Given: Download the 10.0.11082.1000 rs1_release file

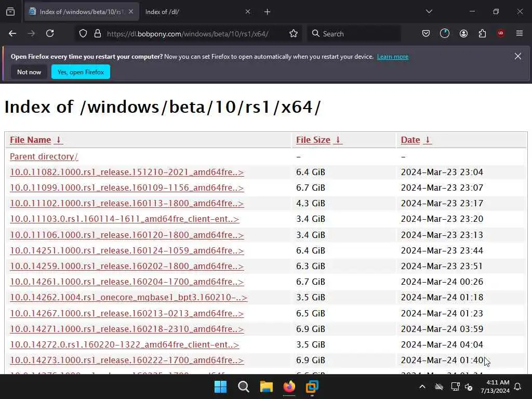Looking at the screenshot, I should click(127, 172).
